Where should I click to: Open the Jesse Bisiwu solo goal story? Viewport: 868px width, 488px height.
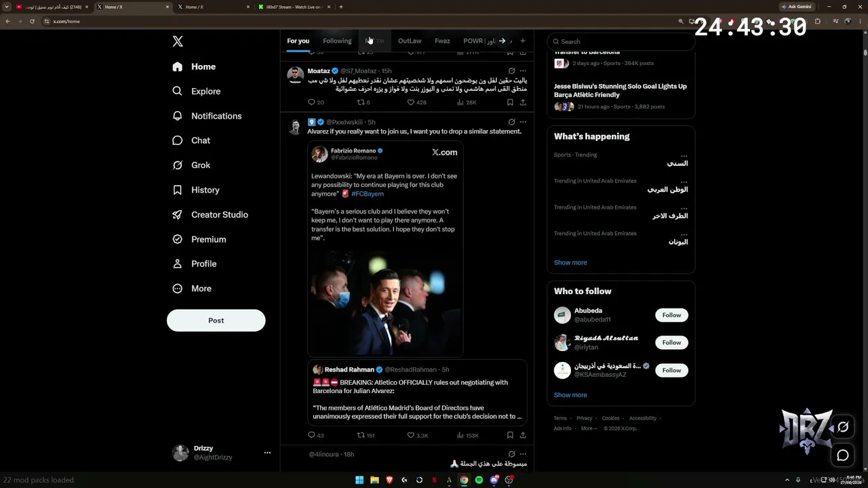(620, 96)
